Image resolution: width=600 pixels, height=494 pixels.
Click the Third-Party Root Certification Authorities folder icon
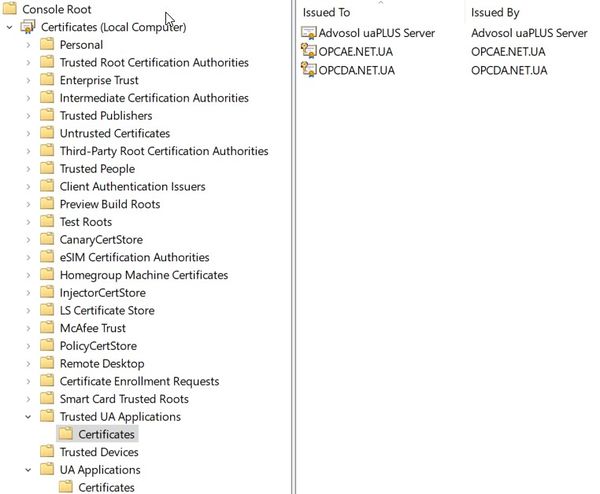[47, 151]
